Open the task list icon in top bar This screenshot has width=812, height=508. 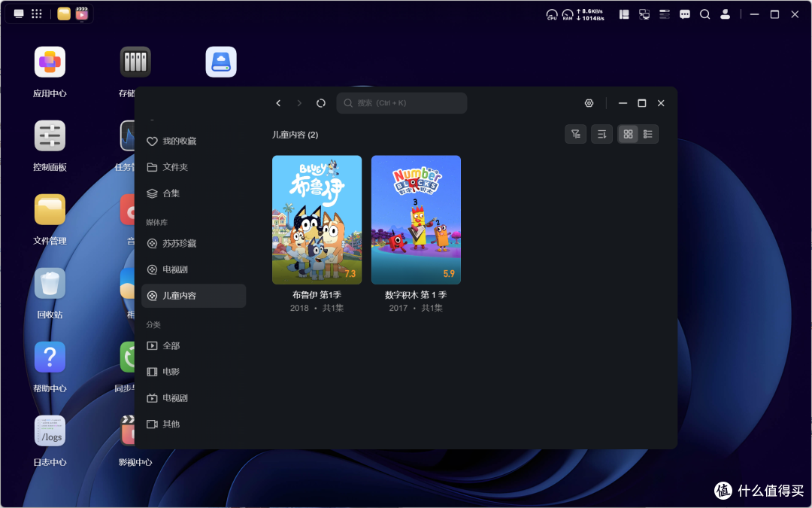coord(665,14)
